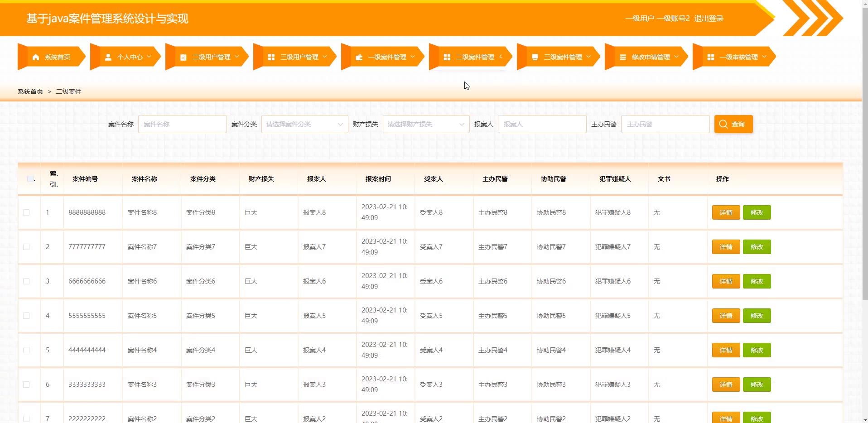
Task: Click the icon beside 一级案件管理
Action: tap(359, 57)
